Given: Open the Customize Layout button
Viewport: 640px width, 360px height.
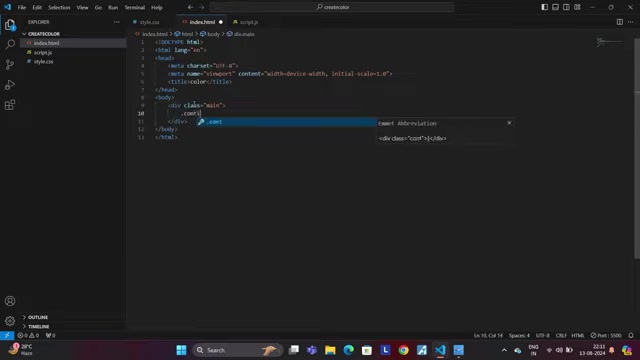Looking at the screenshot, I should [577, 7].
